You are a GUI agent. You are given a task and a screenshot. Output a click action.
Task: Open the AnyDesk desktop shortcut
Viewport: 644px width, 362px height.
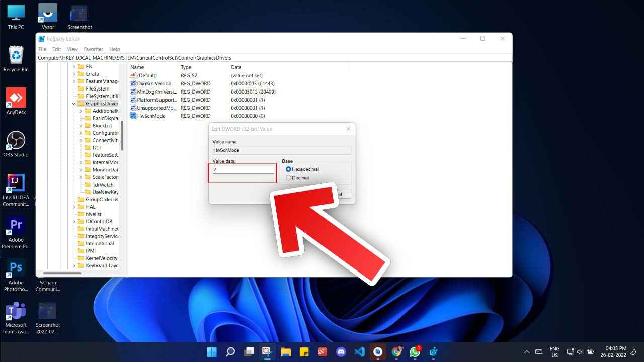pos(16,102)
